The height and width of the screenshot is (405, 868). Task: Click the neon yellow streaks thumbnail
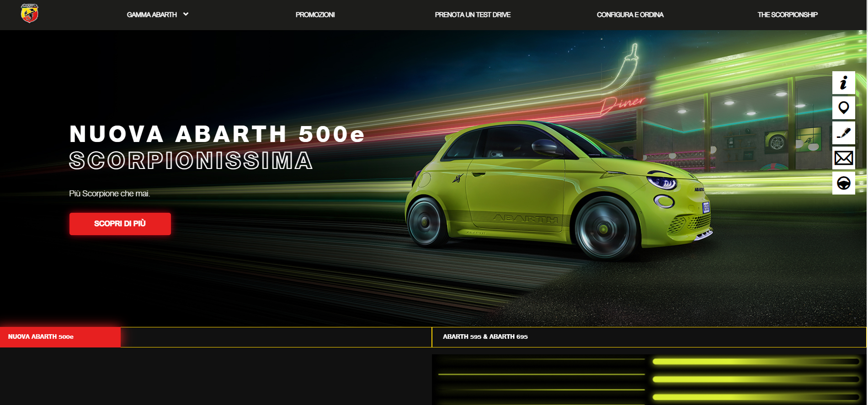pos(649,380)
